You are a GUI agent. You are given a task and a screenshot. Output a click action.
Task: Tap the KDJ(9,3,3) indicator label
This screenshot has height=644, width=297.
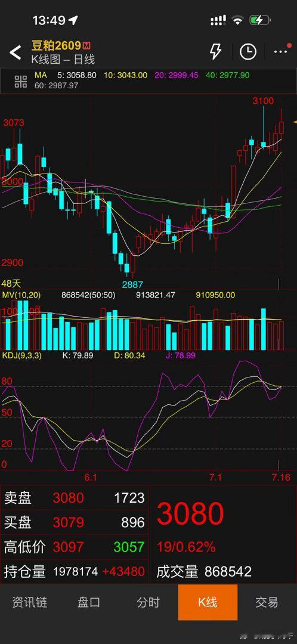coord(22,355)
